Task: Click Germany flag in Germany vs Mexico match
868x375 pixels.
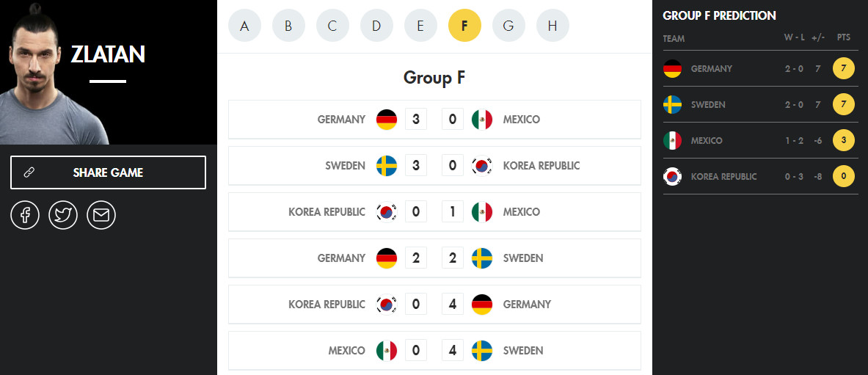Action: (x=387, y=120)
